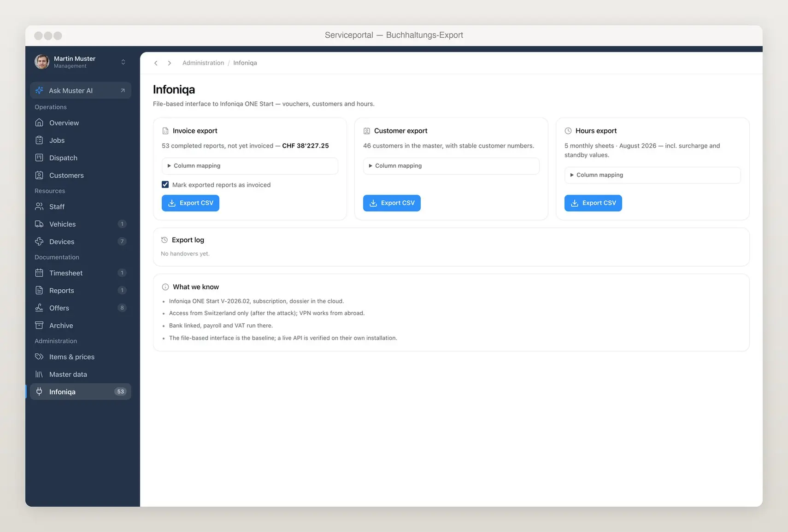
Task: Click the Dispatch board icon
Action: coord(39,158)
